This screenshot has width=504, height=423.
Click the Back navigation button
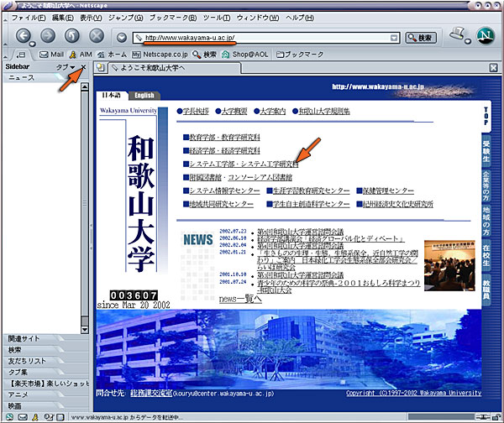click(x=24, y=37)
